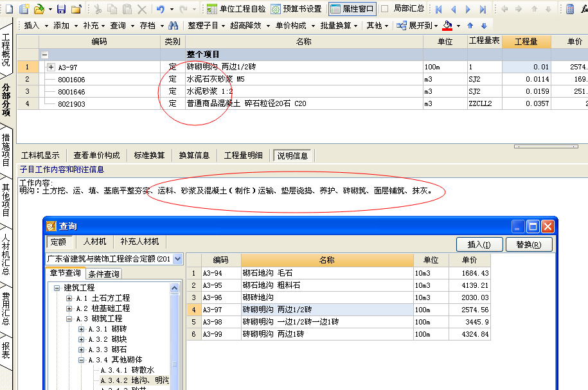Screen dimensions: 588x390
Task: Save with the floppy disk icon
Action: 62,9
